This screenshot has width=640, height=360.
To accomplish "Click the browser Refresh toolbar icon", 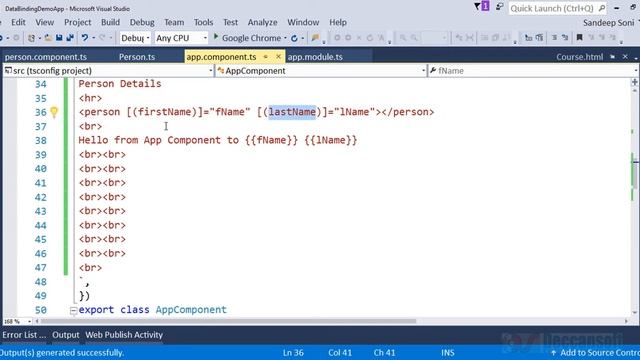I will [x=294, y=38].
